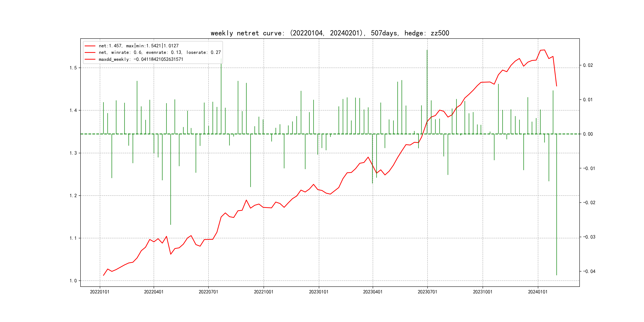The width and height of the screenshot is (644, 322).
Task: Click right y-axis label -0.04
Action: (589, 272)
